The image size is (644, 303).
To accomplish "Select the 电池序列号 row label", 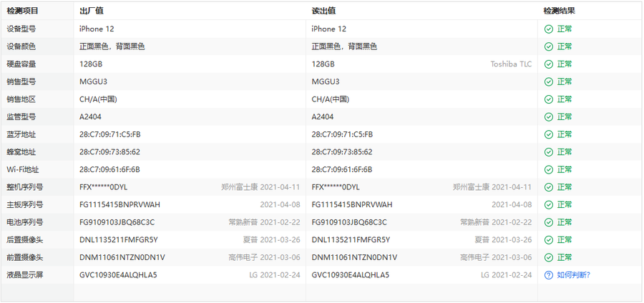I will pos(24,223).
